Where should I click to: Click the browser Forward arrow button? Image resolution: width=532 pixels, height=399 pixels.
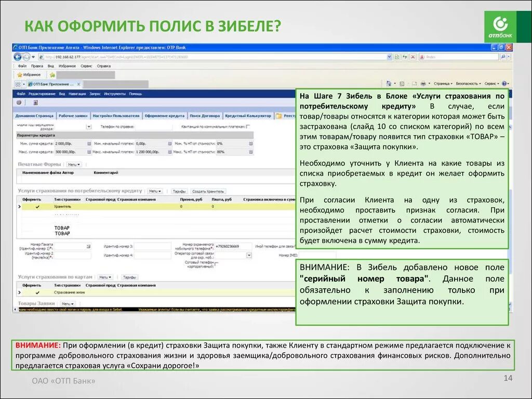26,57
